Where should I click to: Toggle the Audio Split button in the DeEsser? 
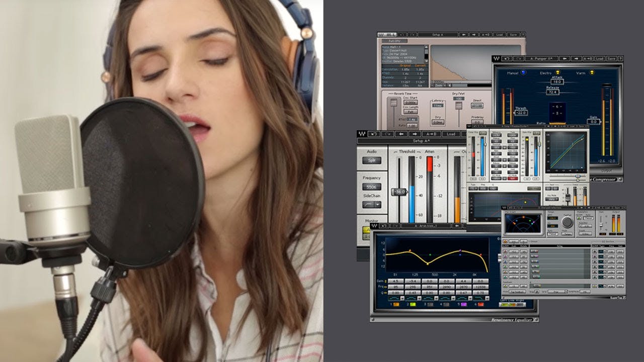(x=372, y=160)
